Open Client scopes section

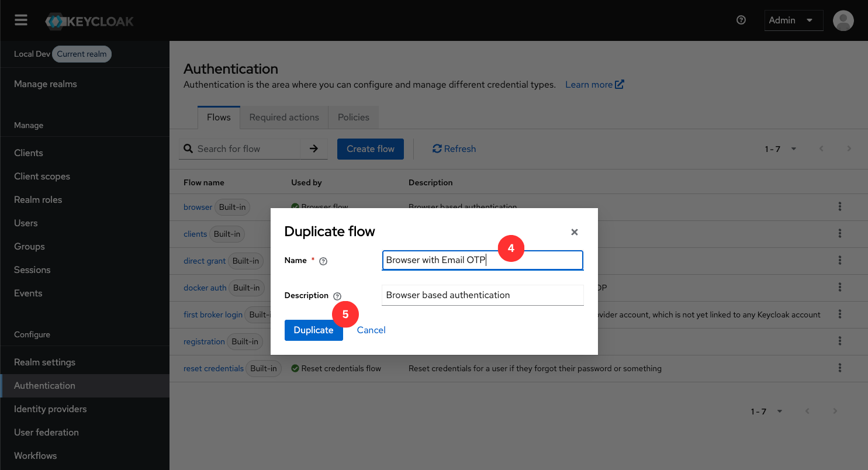[42, 176]
